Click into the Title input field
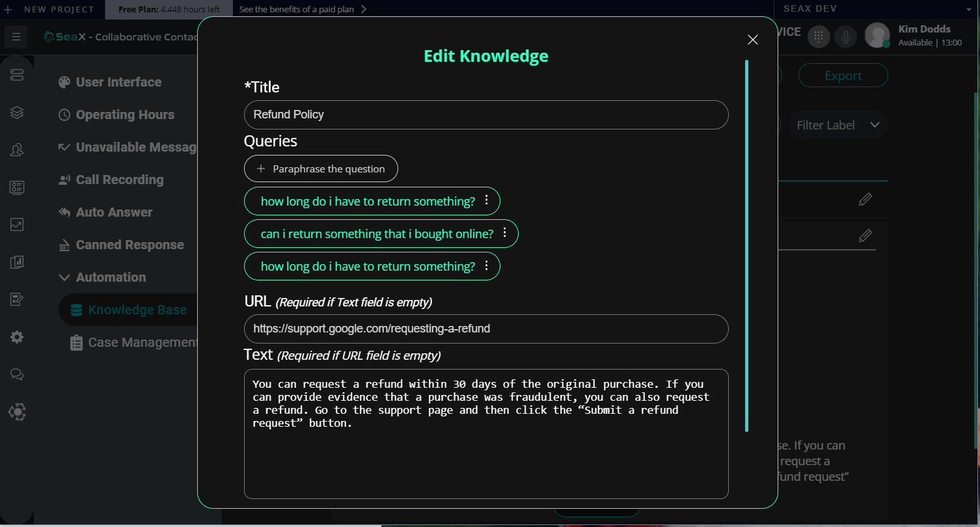Screen dimensions: 980x527 [485, 115]
